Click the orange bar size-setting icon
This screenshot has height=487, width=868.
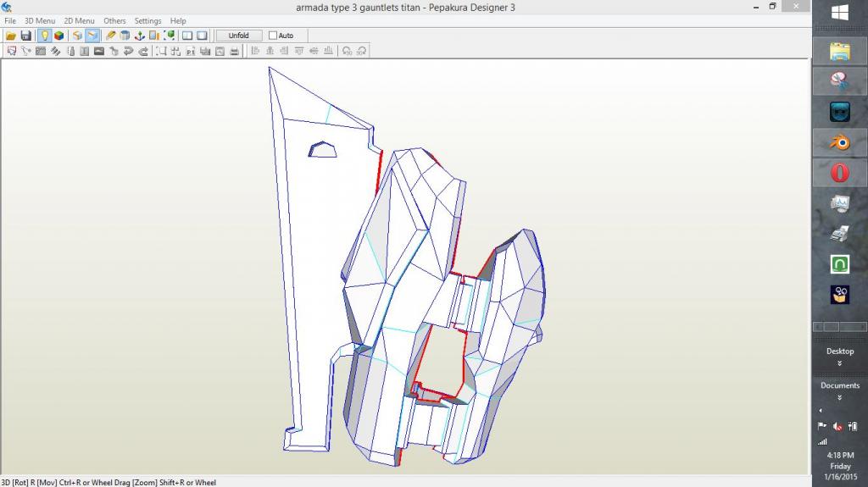(154, 36)
